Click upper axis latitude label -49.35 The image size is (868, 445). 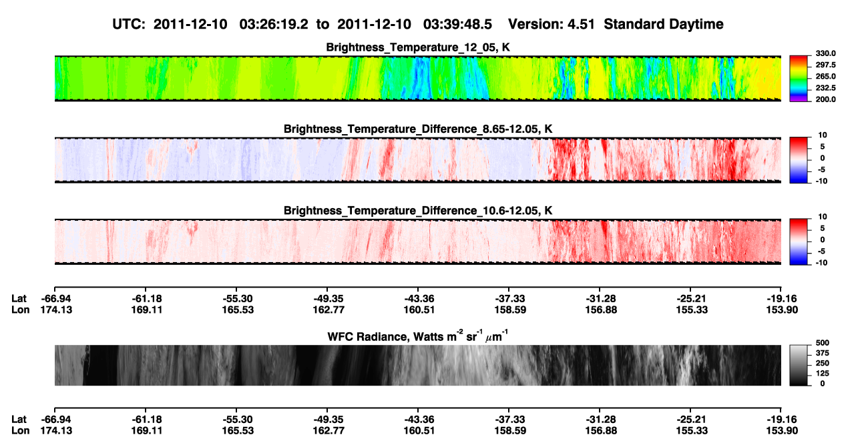(327, 298)
